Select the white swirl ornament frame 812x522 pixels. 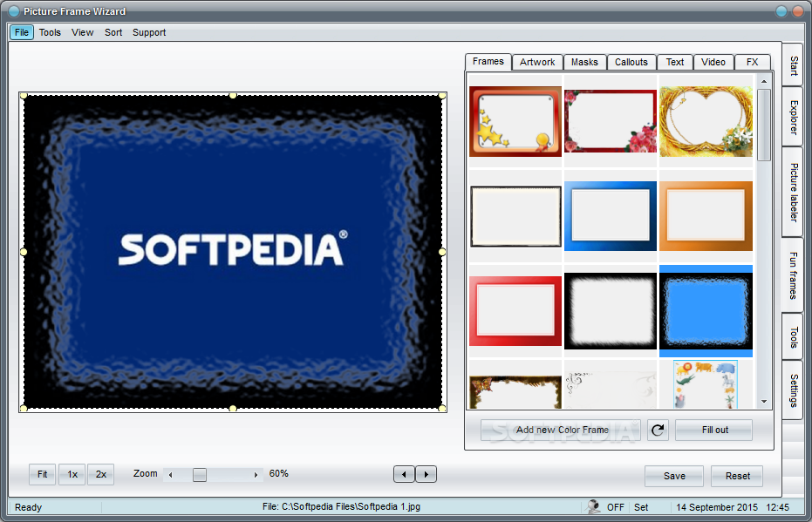coord(611,389)
